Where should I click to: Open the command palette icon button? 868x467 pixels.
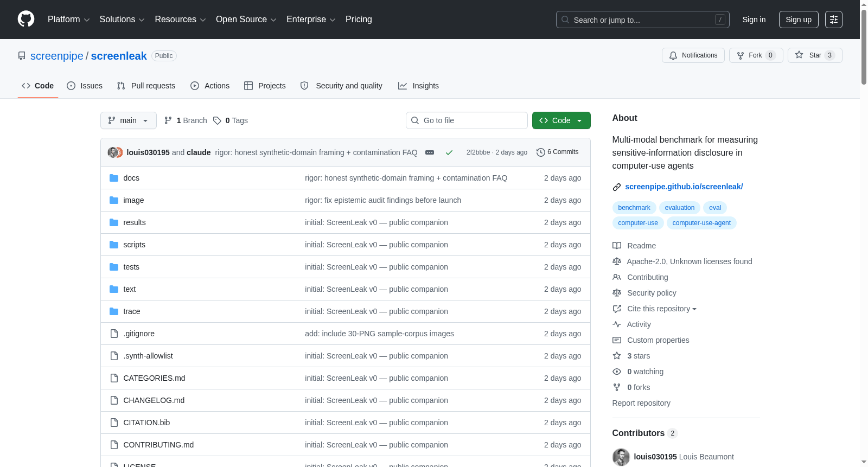point(834,20)
